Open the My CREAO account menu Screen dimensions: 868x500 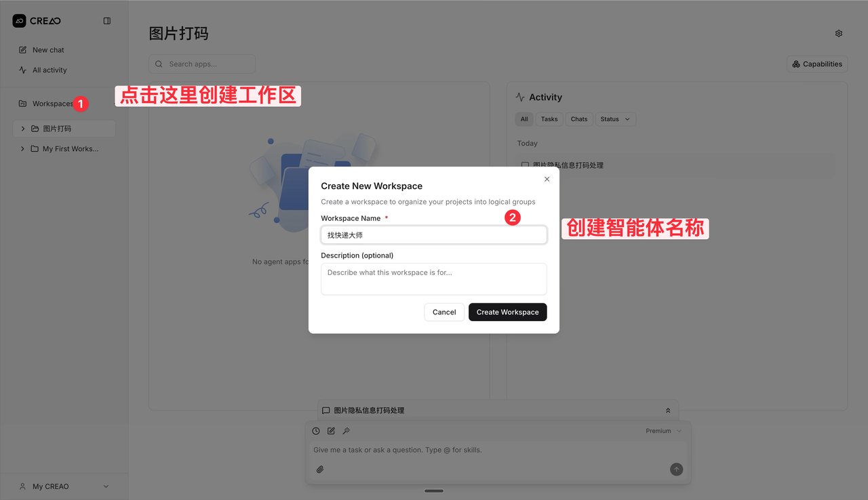64,486
